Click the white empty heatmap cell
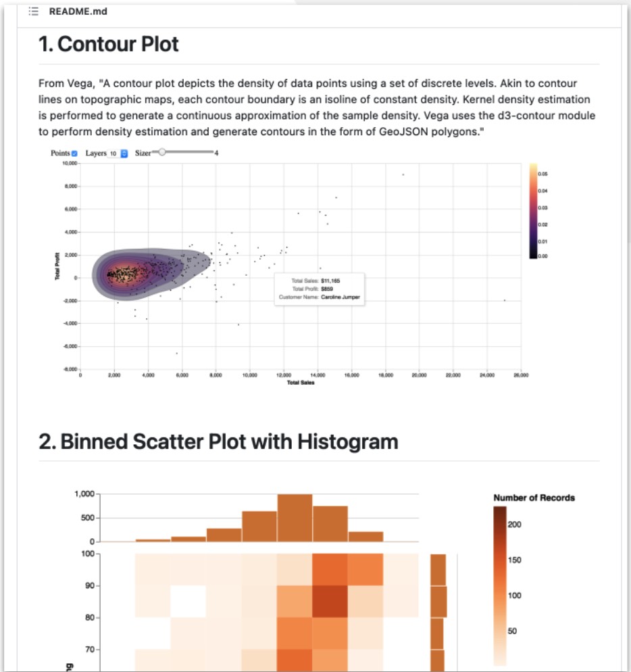Image resolution: width=631 pixels, height=672 pixels. click(188, 601)
